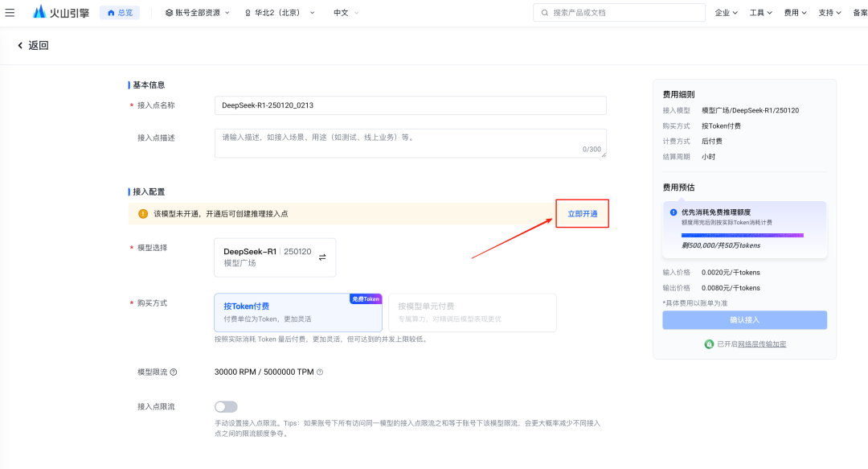
Task: Click the help icon after 5000000 TPM
Action: (x=319, y=372)
